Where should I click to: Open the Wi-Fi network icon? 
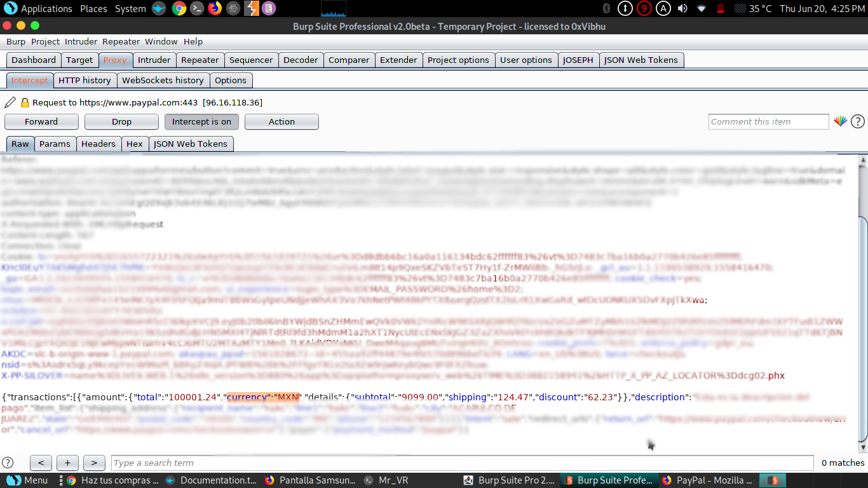pos(702,8)
